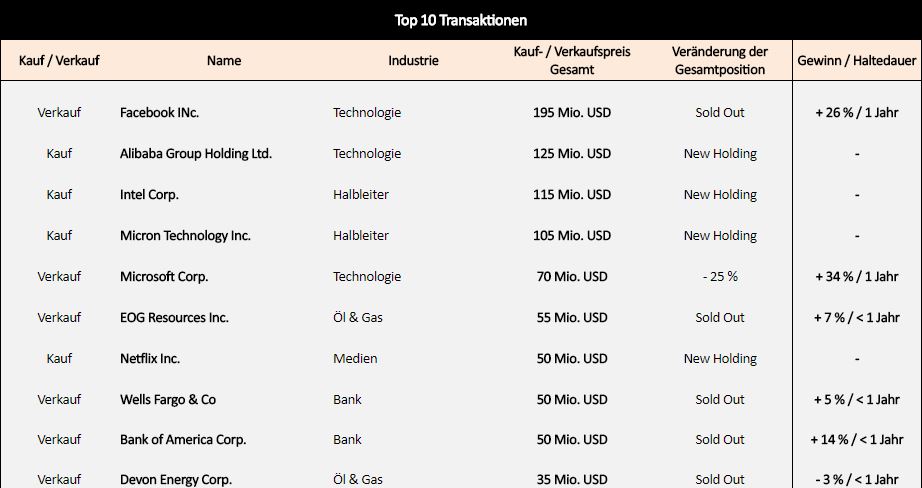Select the Netflix Inc. name cell
Viewport: 922px width, 488px height.
click(x=150, y=359)
